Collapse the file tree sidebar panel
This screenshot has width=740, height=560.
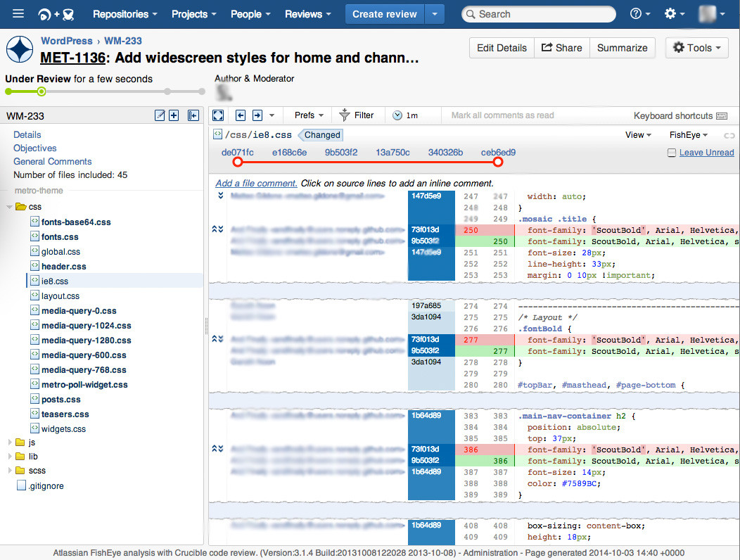click(x=193, y=115)
